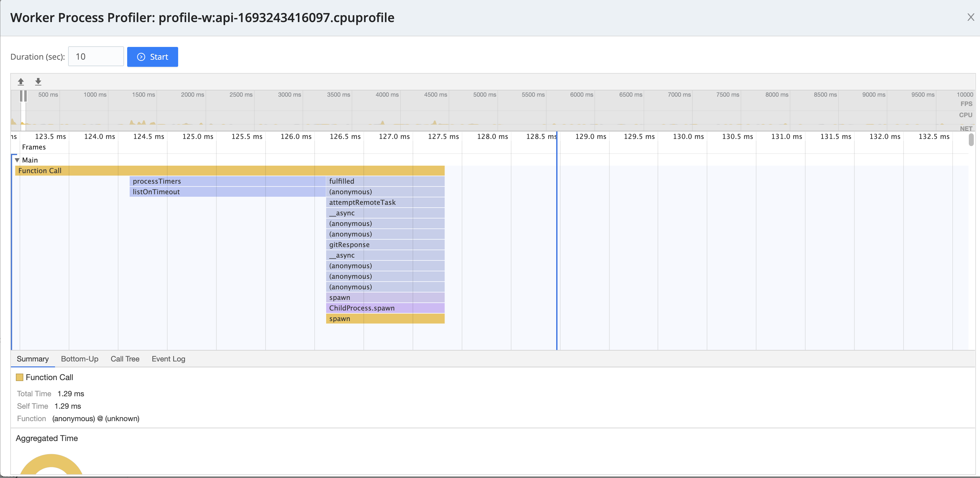Load a profile using the upload icon

point(21,81)
